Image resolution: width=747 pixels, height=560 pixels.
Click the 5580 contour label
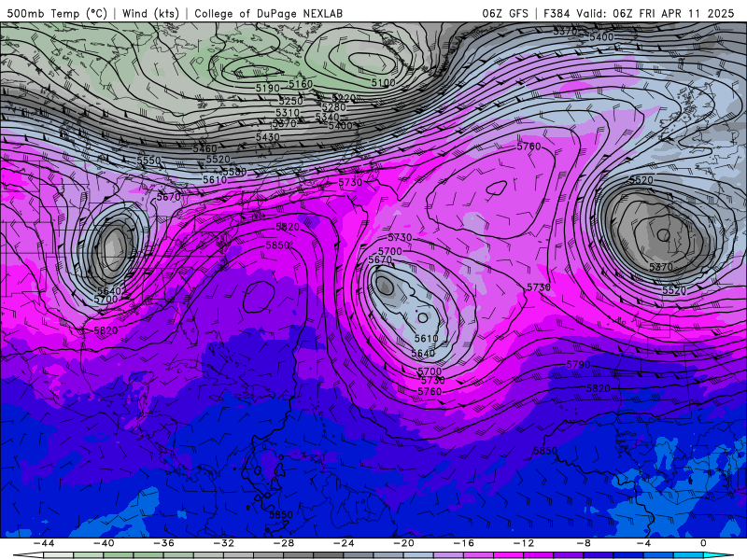point(234,172)
